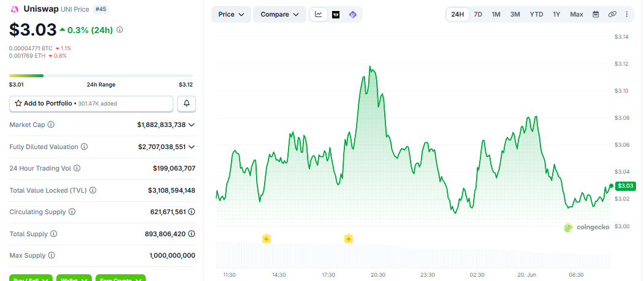The width and height of the screenshot is (644, 281).
Task: Open the purple chart tool icon
Action: [353, 14]
